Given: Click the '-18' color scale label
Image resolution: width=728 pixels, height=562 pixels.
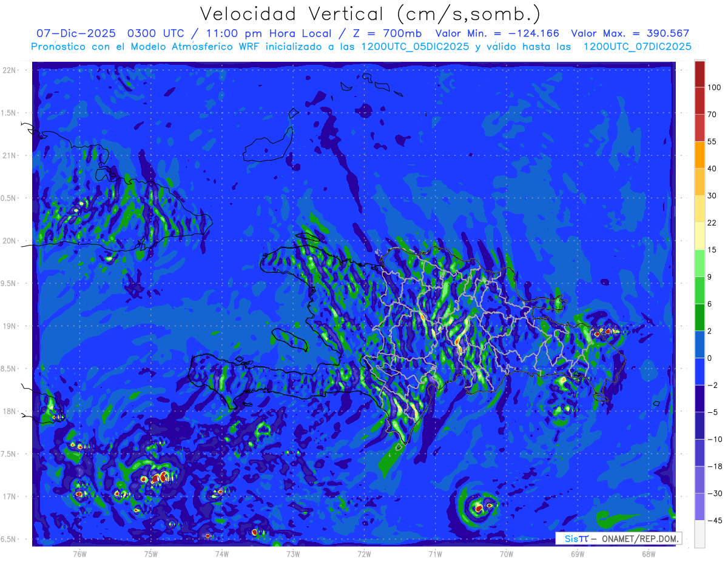Looking at the screenshot, I should pos(714,466).
